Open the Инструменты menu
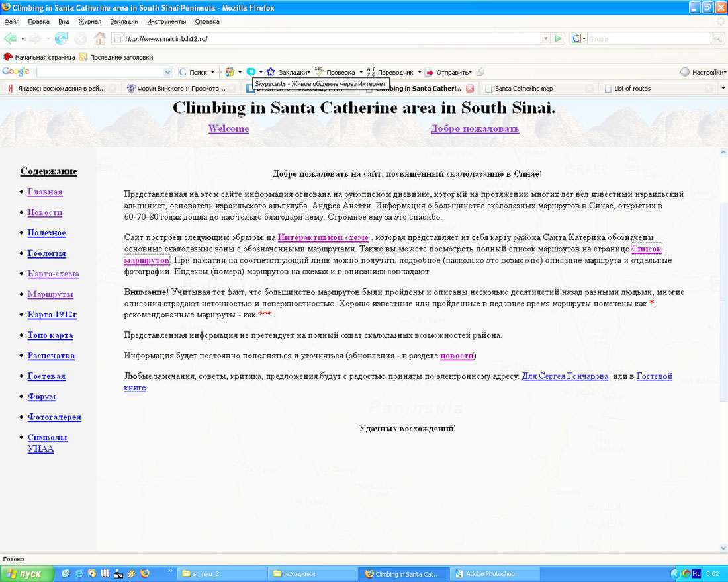Image resolution: width=728 pixels, height=582 pixels. pos(166,21)
